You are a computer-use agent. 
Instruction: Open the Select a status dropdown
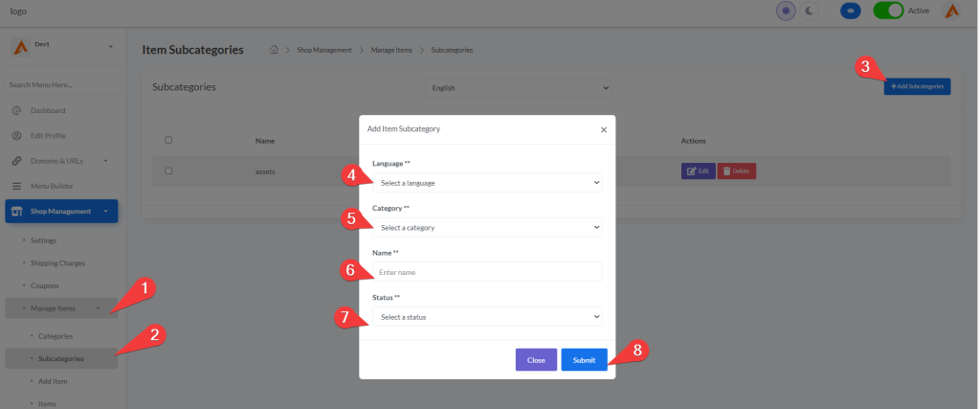pyautogui.click(x=487, y=316)
